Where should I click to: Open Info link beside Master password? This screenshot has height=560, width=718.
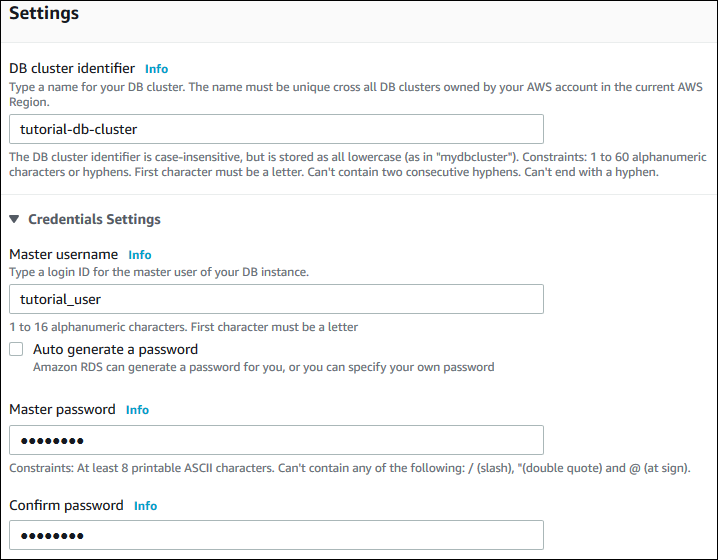point(137,410)
